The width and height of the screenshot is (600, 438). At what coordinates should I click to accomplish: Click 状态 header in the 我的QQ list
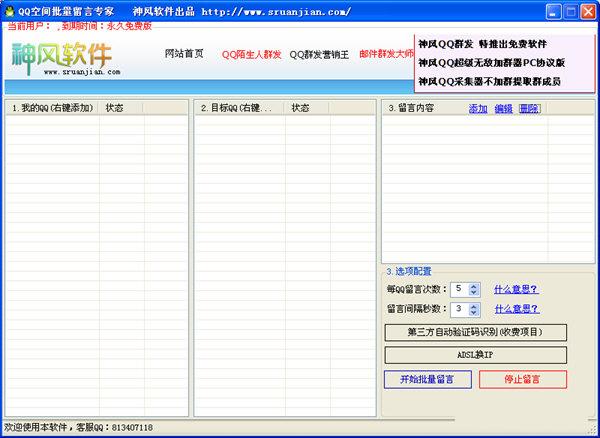(x=121, y=108)
